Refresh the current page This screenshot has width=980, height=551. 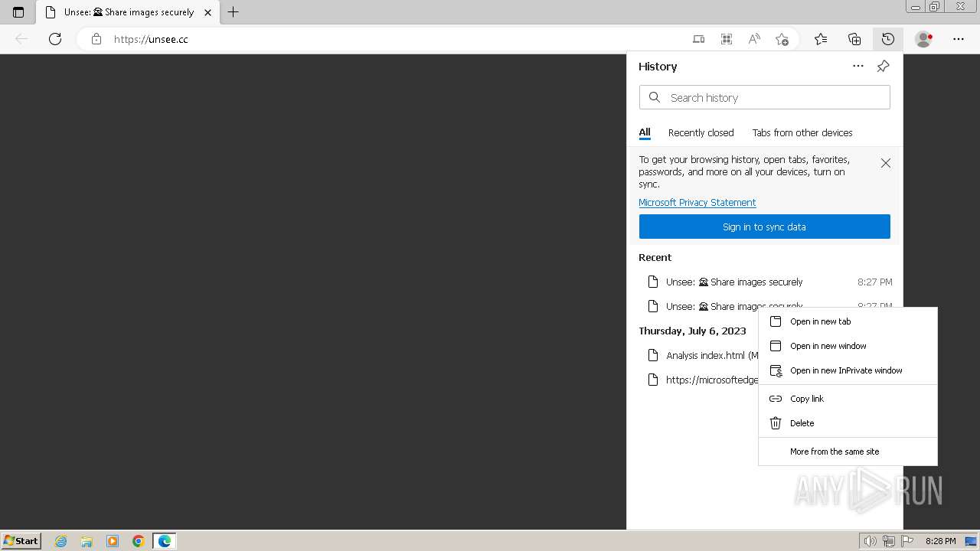click(55, 39)
